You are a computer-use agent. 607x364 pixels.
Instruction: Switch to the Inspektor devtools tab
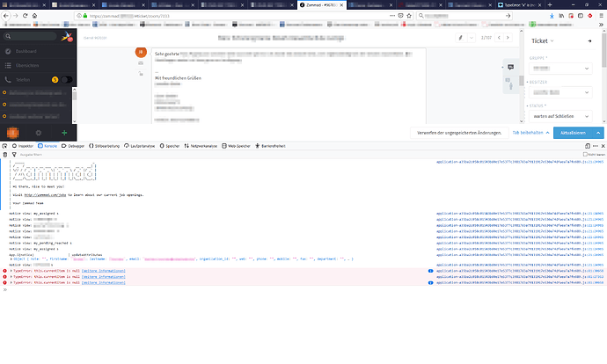click(23, 146)
